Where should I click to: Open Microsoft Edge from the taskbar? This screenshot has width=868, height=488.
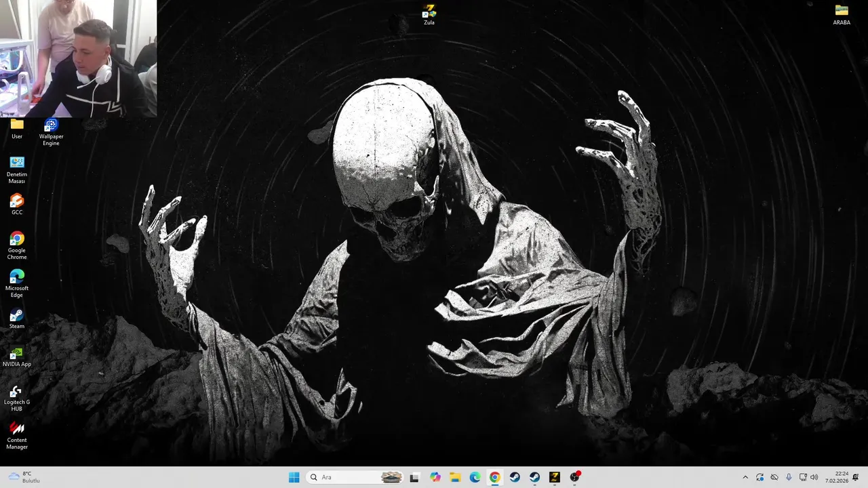(x=475, y=477)
